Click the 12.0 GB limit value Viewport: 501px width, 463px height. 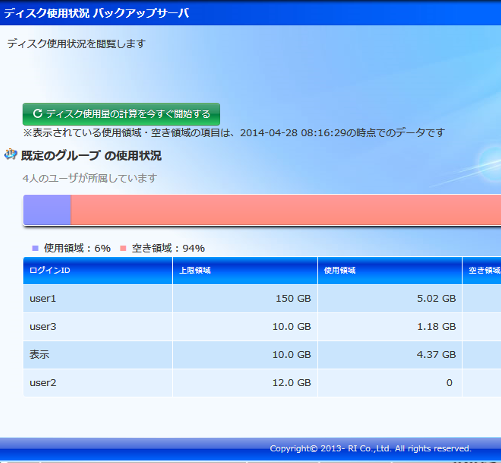[x=292, y=382]
